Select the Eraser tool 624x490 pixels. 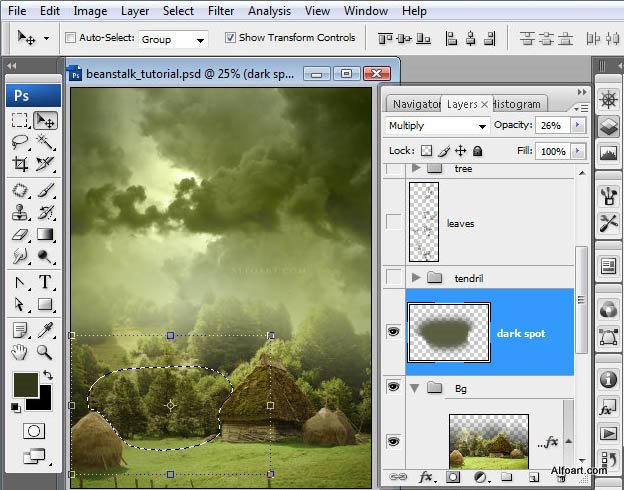(20, 234)
